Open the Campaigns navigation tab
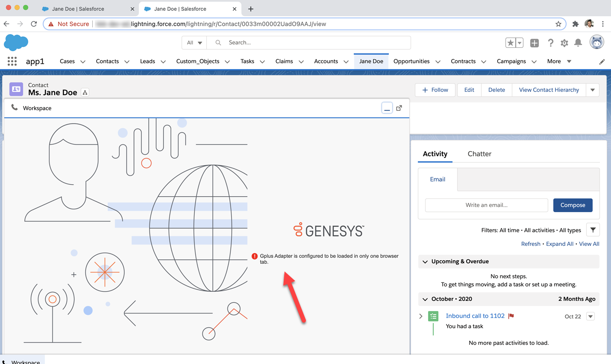The height and width of the screenshot is (364, 611). tap(511, 61)
